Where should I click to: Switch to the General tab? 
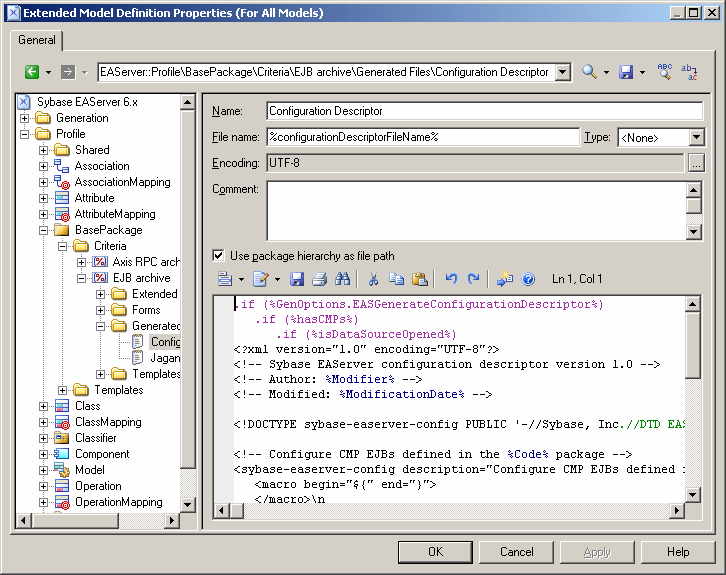tap(37, 40)
